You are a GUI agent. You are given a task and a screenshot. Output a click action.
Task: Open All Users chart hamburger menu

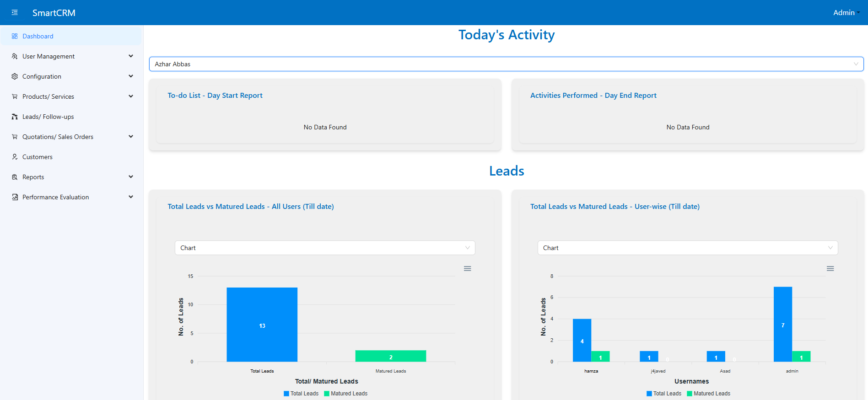467,268
